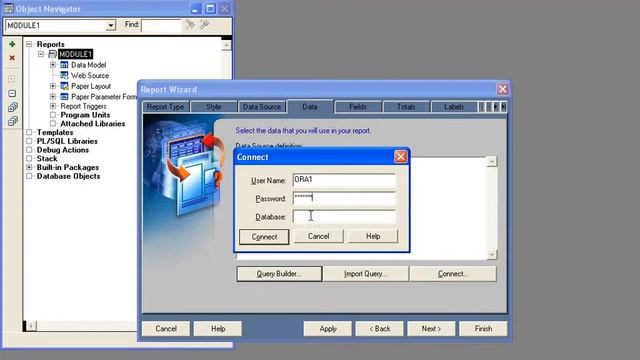Switch to the Report Type tab
This screenshot has width=640, height=360.
tap(165, 107)
